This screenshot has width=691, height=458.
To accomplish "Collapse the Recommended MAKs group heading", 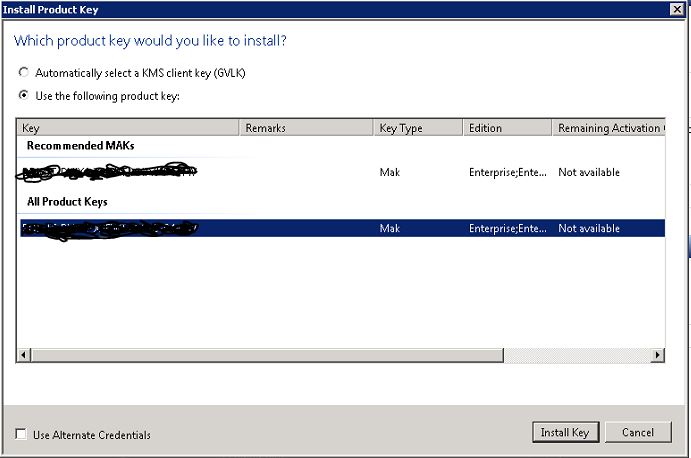I will click(x=81, y=146).
